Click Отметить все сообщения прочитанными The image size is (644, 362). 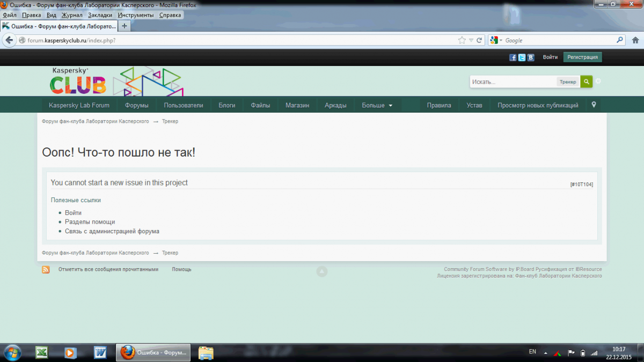[x=108, y=269]
